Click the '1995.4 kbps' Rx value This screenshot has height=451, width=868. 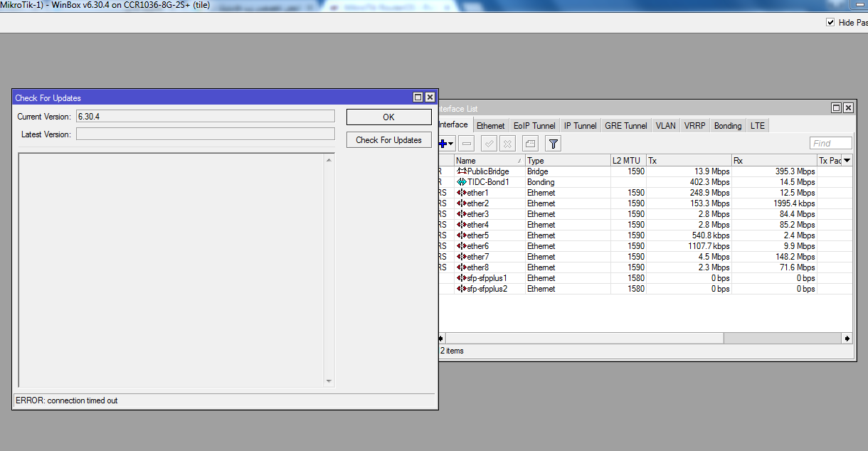tap(793, 203)
